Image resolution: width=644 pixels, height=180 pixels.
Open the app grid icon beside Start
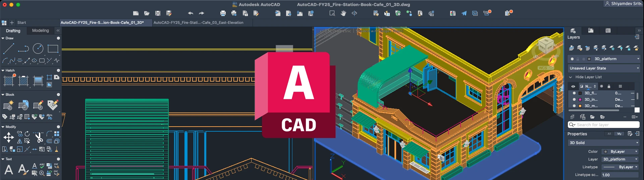click(x=4, y=22)
